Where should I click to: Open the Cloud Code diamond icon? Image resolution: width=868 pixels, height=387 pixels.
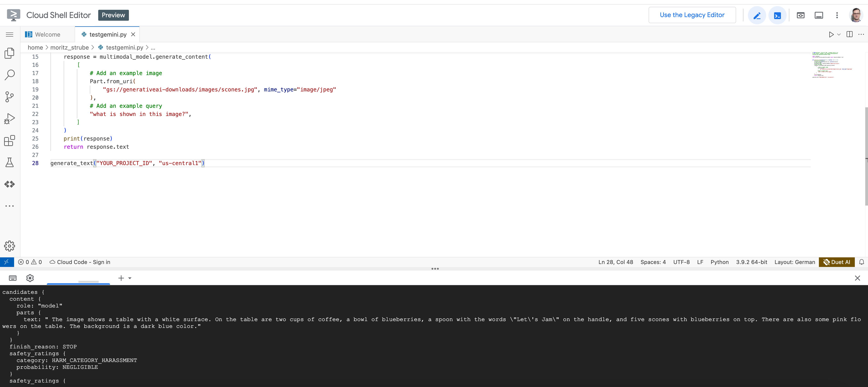(10, 184)
